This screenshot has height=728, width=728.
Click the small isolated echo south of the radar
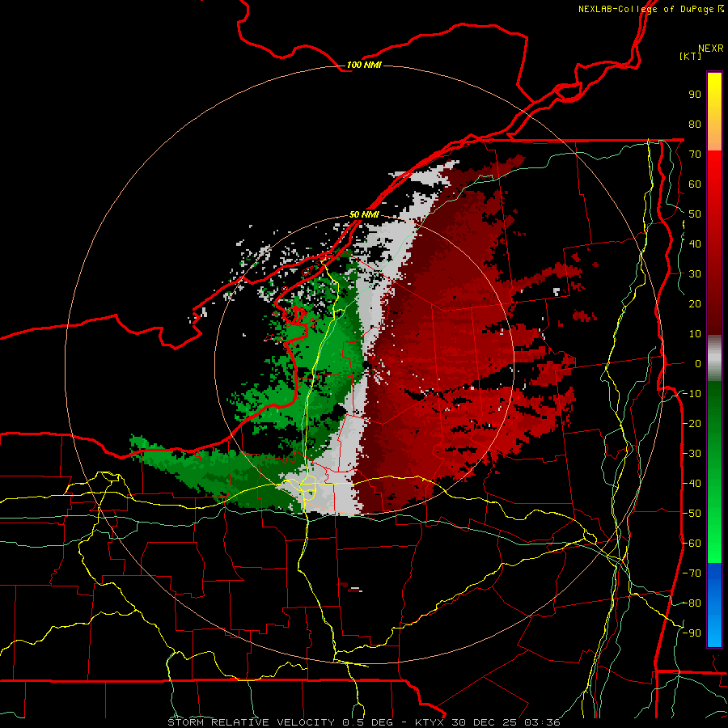point(351,588)
